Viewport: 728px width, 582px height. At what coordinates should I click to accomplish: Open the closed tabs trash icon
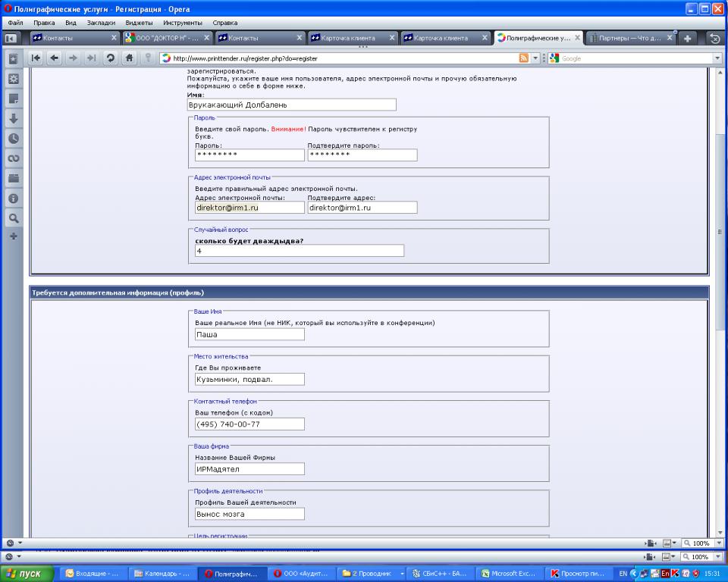pyautogui.click(x=713, y=38)
